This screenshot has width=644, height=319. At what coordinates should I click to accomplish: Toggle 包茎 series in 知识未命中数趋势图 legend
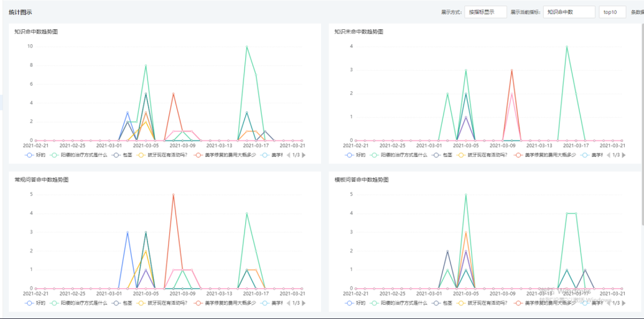(442, 155)
